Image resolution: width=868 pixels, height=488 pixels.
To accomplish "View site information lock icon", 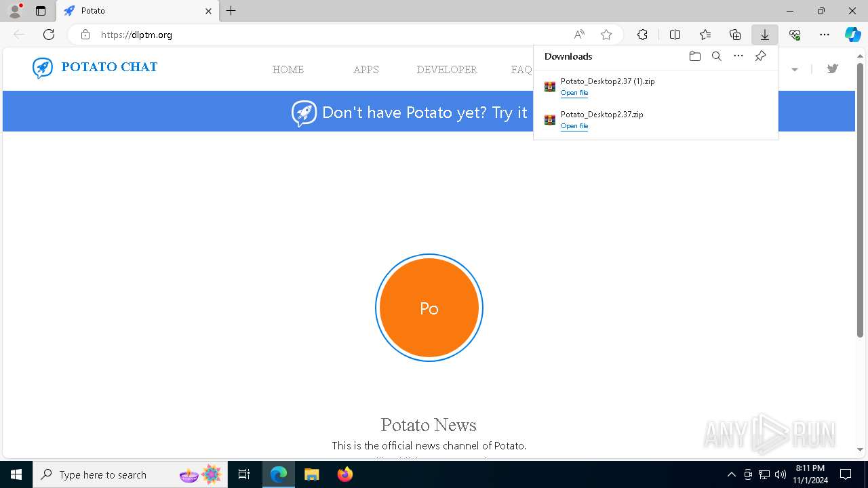I will tap(85, 35).
